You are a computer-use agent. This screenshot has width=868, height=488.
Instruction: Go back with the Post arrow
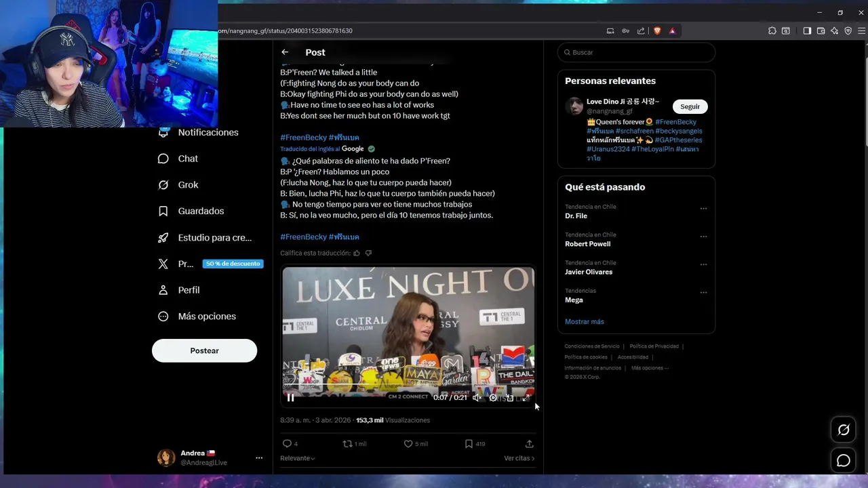tap(285, 52)
